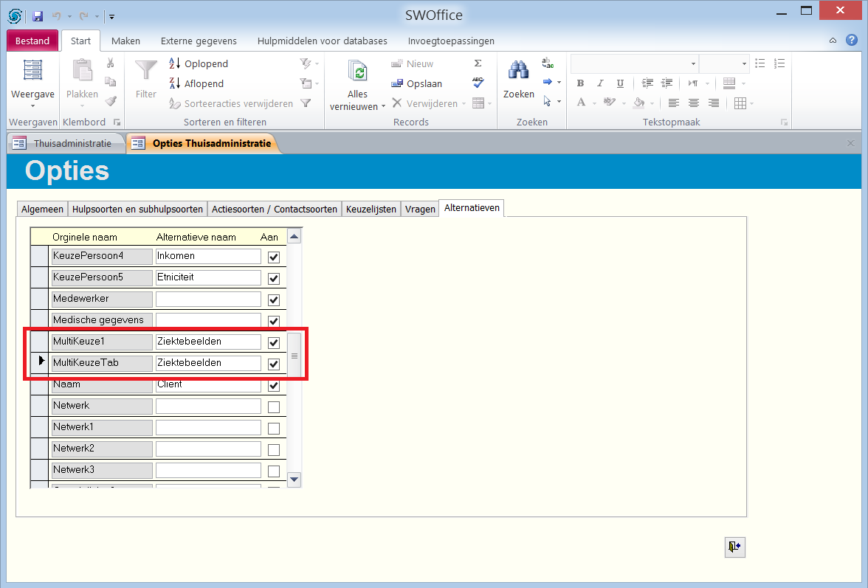Check Aan for Netwerk2

pyautogui.click(x=273, y=450)
